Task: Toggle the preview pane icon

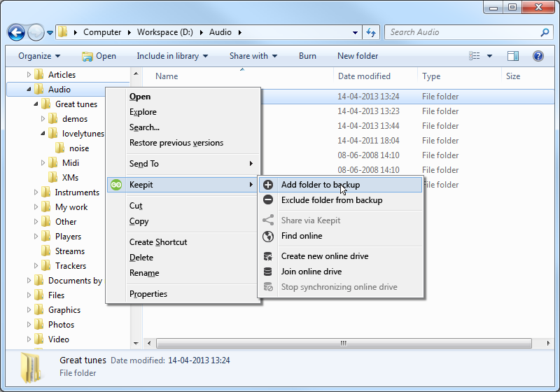Action: coord(513,56)
